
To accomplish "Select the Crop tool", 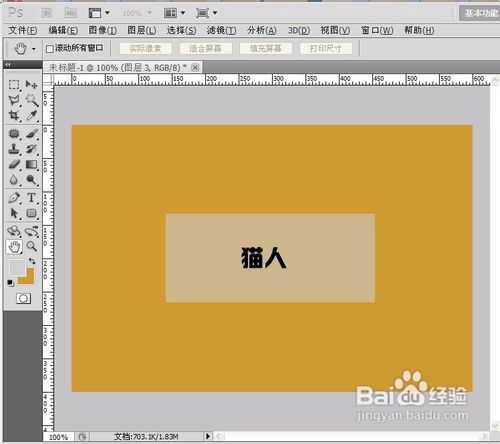I will 14,116.
